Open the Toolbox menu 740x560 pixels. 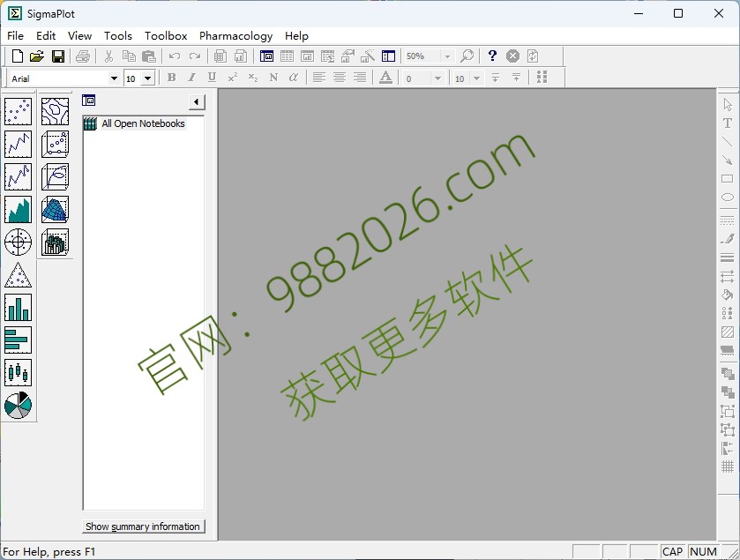click(x=166, y=36)
